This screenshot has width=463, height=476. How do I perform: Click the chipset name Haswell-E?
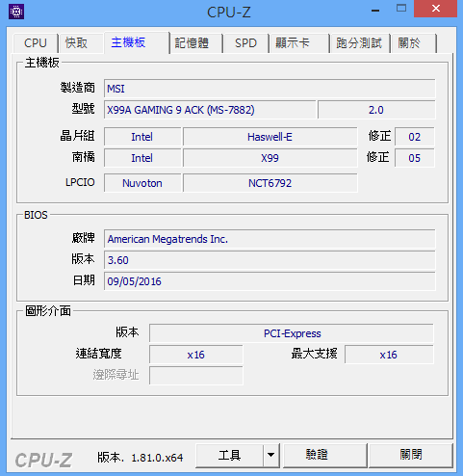tap(270, 137)
